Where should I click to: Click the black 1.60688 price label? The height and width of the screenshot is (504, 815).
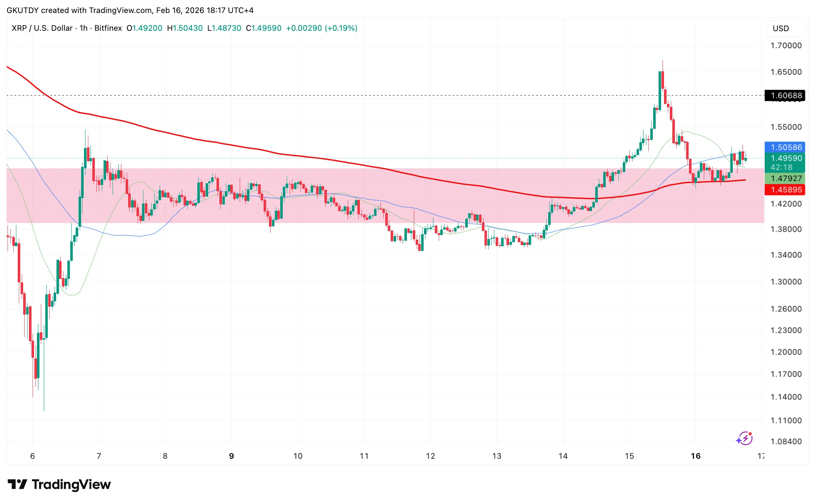785,96
